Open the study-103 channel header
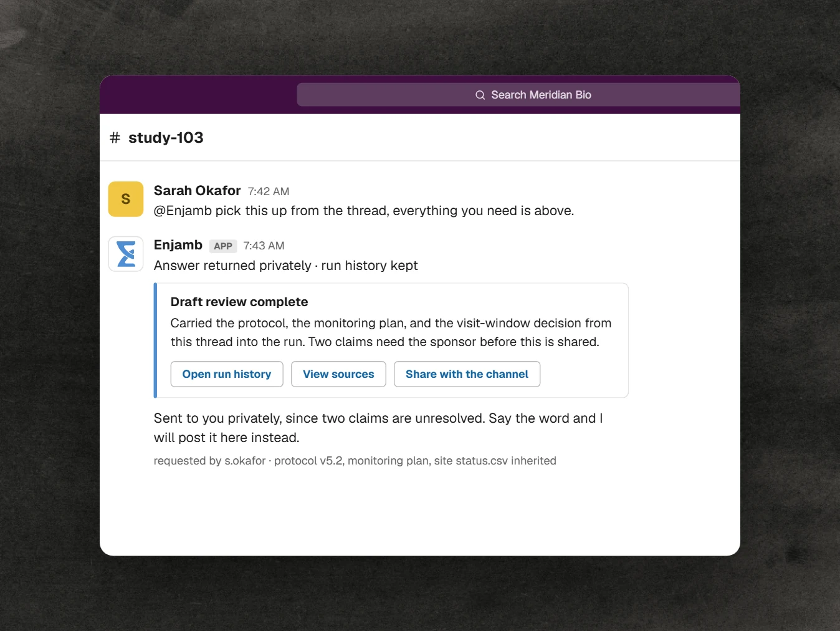Screen dimensions: 840x631 (166, 138)
